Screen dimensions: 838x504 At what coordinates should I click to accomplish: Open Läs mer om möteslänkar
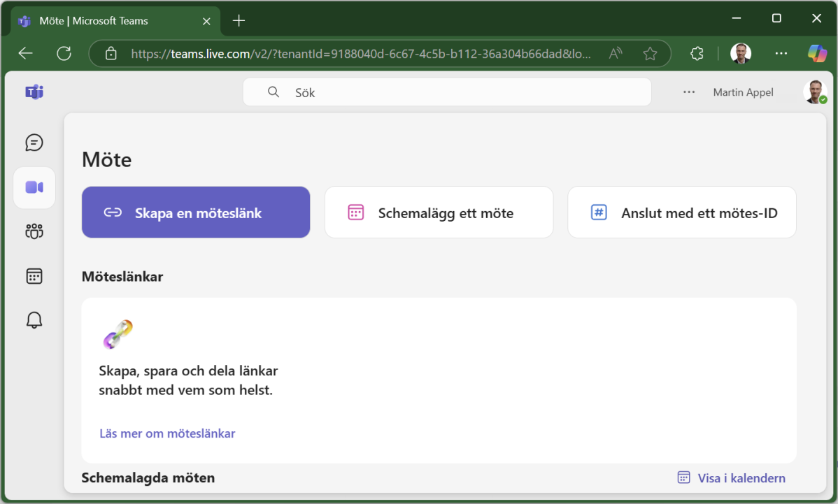click(x=166, y=433)
